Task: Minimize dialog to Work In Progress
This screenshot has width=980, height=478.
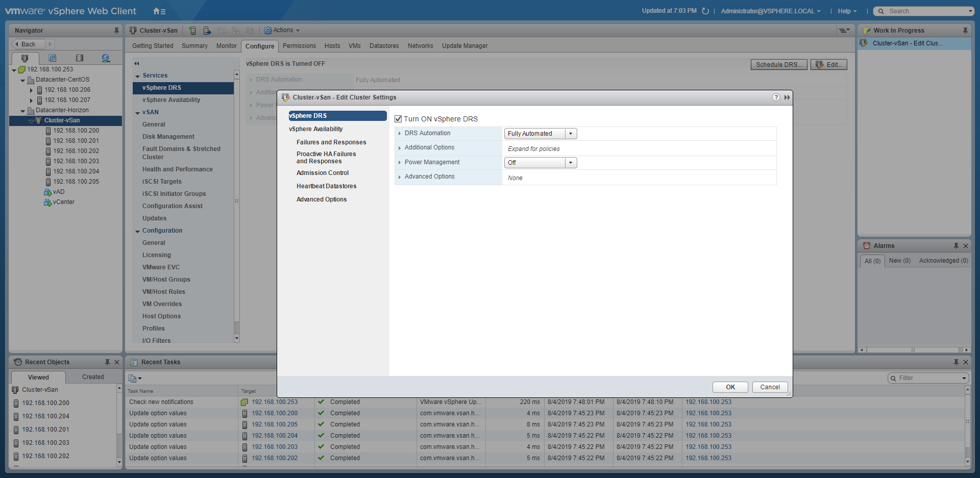Action: 787,97
